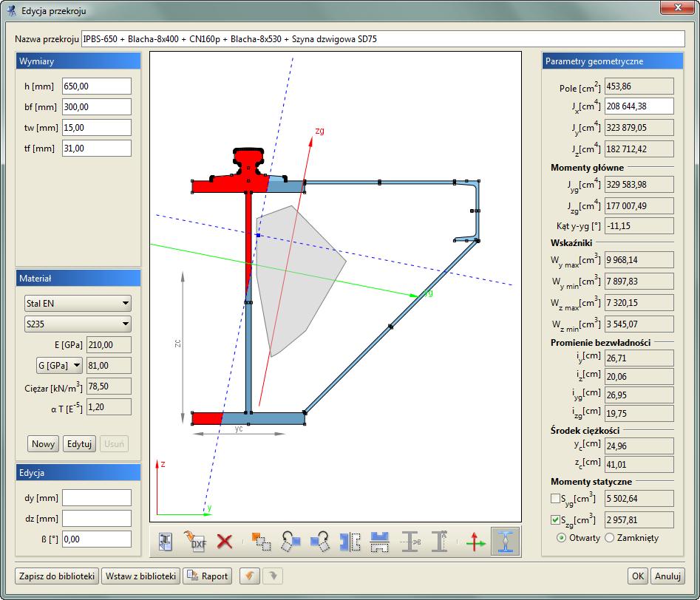This screenshot has height=600, width=700.
Task: Open the S235 steel grade dropdown
Action: coord(78,324)
